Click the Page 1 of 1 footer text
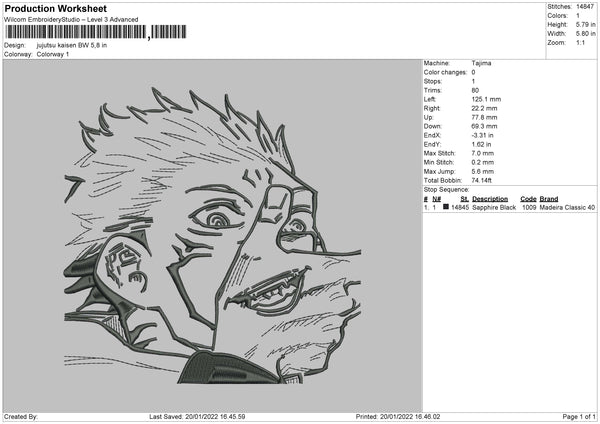 (x=579, y=416)
